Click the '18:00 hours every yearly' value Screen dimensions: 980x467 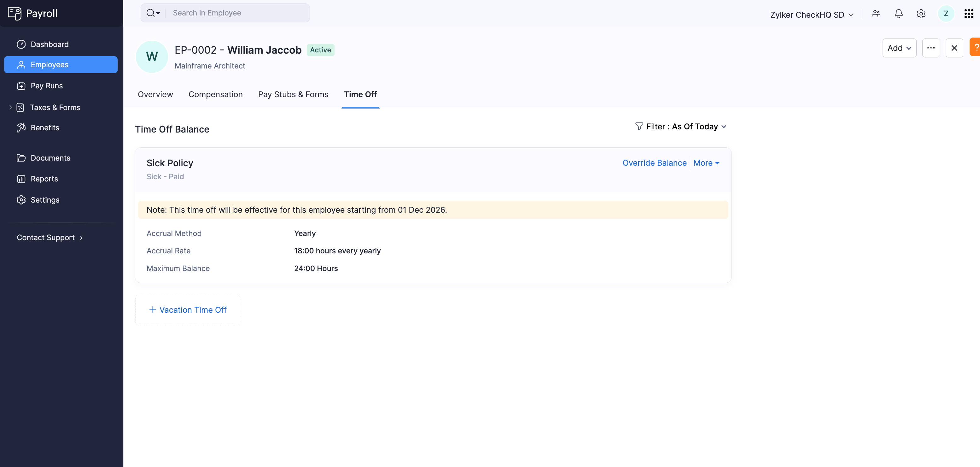tap(337, 251)
